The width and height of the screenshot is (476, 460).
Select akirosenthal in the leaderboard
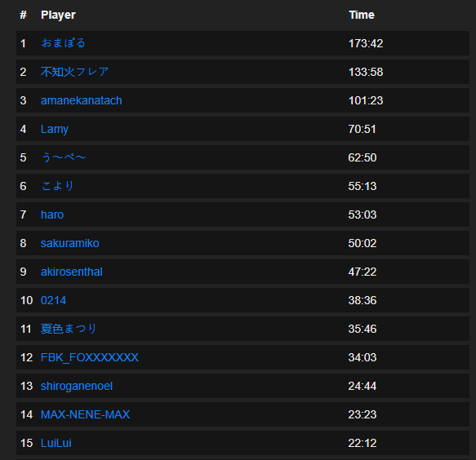72,272
